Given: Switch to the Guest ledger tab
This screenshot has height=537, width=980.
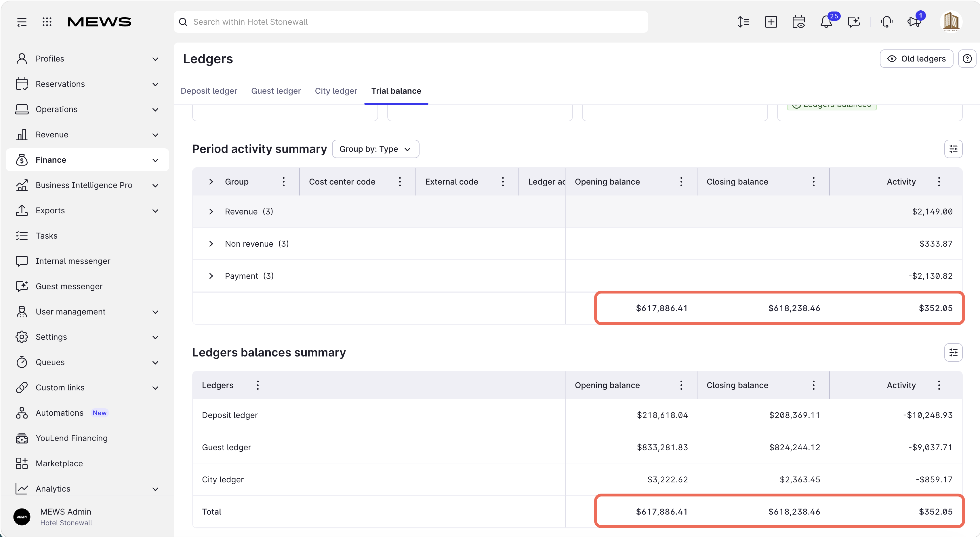Looking at the screenshot, I should pos(276,91).
